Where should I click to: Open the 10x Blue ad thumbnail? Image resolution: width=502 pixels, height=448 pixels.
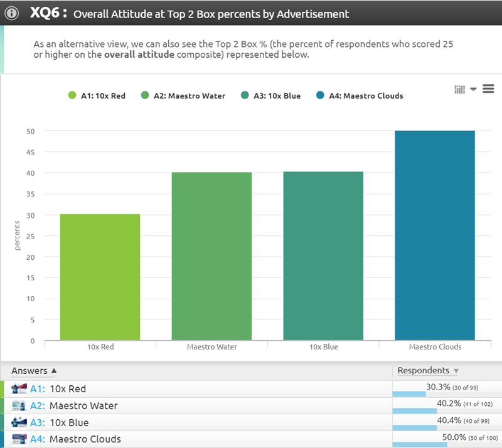[x=19, y=422]
